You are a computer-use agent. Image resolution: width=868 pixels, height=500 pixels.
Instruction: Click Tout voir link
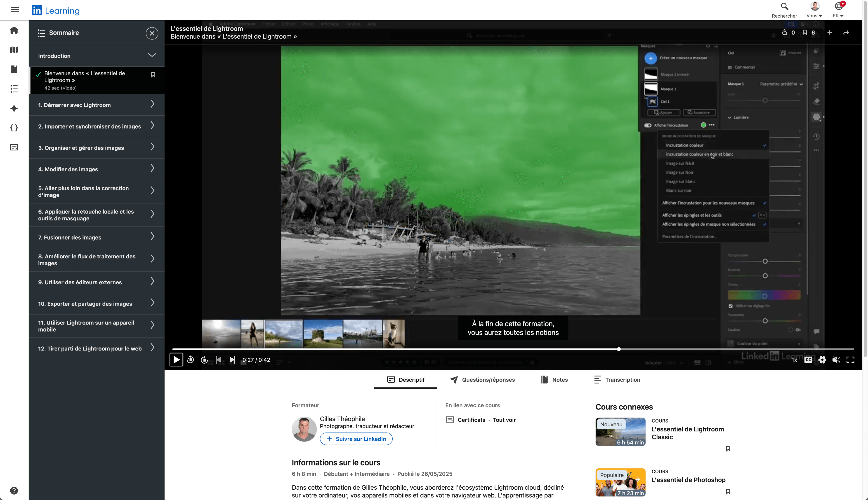click(504, 420)
